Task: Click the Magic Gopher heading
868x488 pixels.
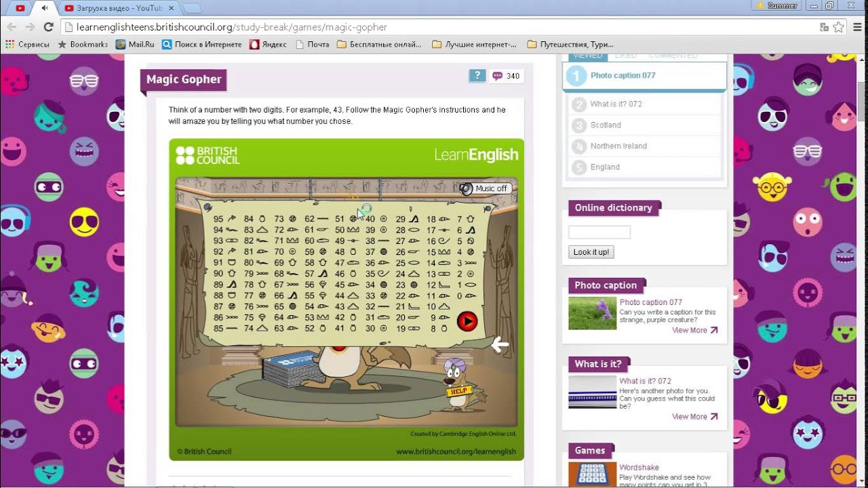Action: (184, 79)
